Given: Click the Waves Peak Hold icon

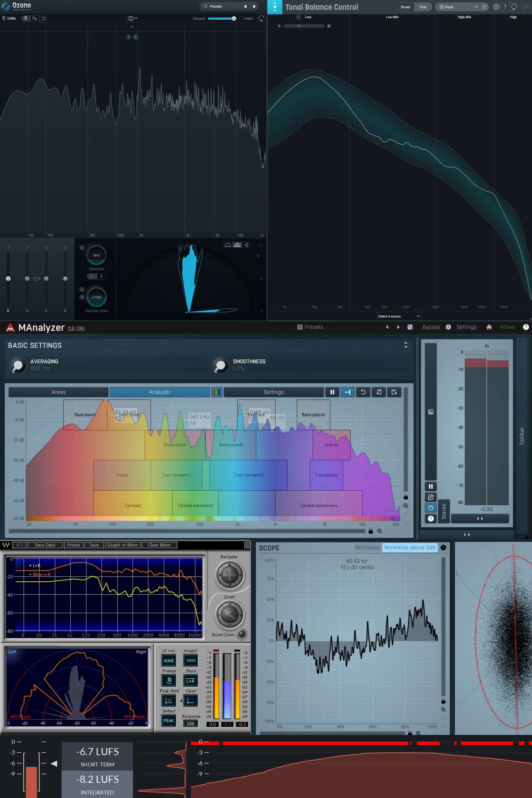Looking at the screenshot, I should tap(169, 701).
